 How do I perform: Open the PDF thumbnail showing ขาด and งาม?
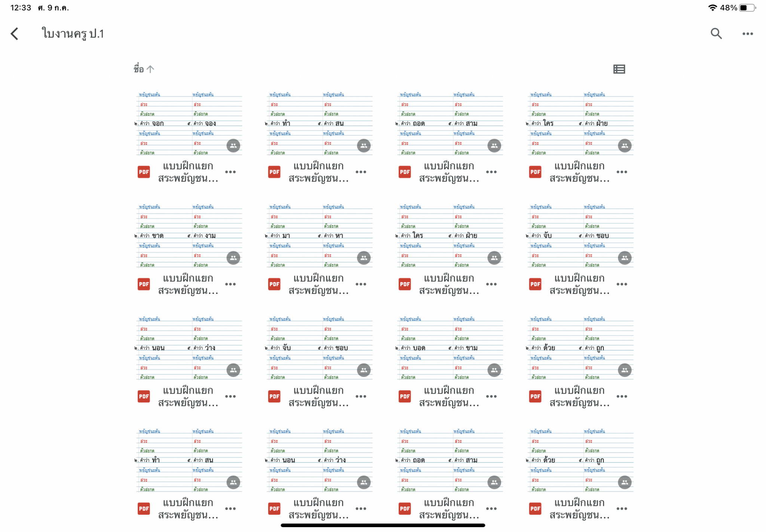click(189, 236)
